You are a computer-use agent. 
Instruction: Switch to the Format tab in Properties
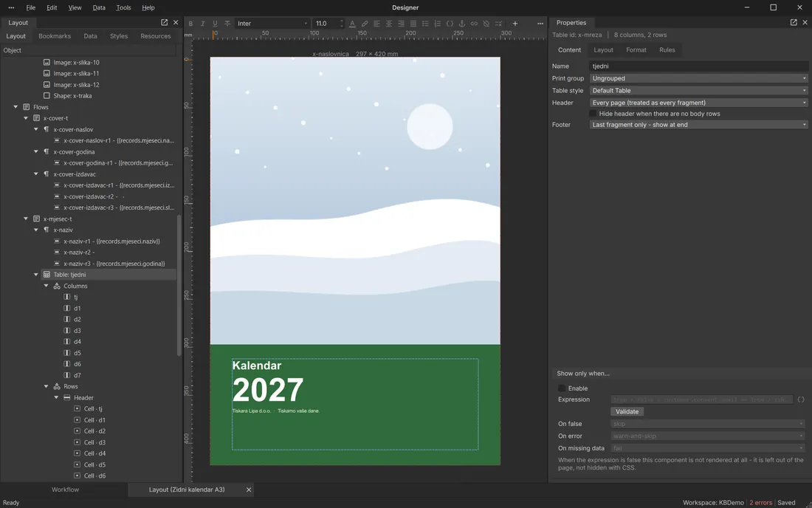pos(636,49)
